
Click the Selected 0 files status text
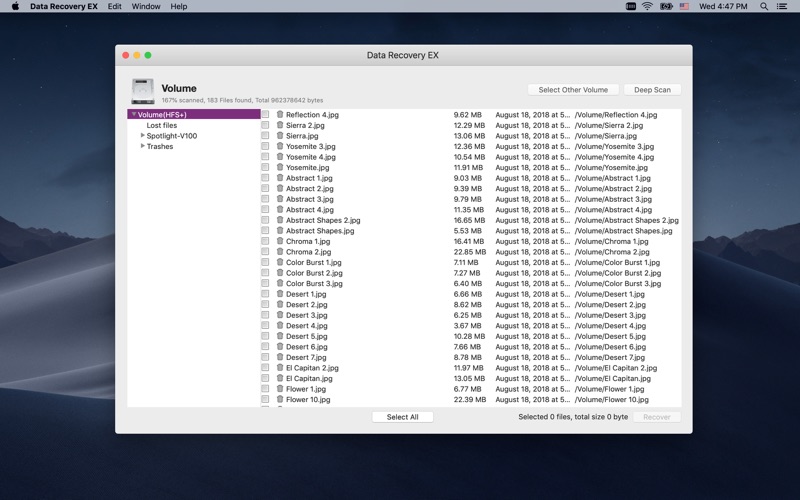click(573, 417)
